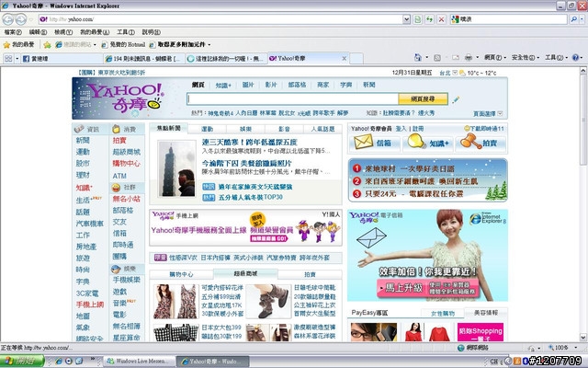The image size is (588, 368).
Task: Click the browser Forward arrow button
Action: (x=21, y=19)
